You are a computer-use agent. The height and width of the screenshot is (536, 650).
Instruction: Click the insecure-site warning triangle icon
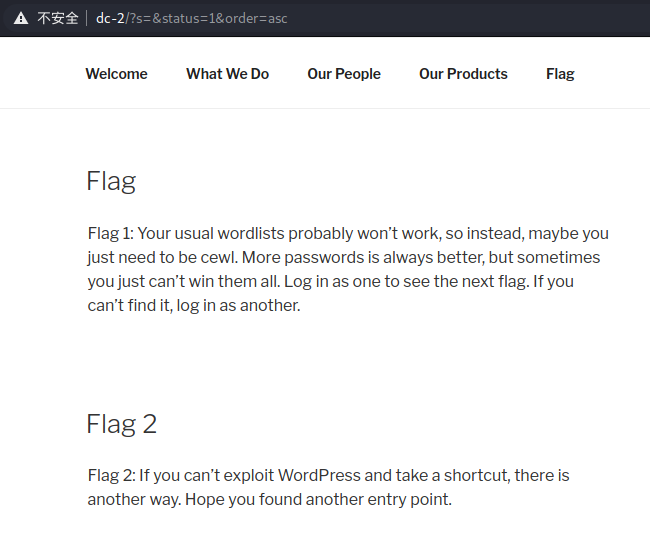pyautogui.click(x=21, y=18)
